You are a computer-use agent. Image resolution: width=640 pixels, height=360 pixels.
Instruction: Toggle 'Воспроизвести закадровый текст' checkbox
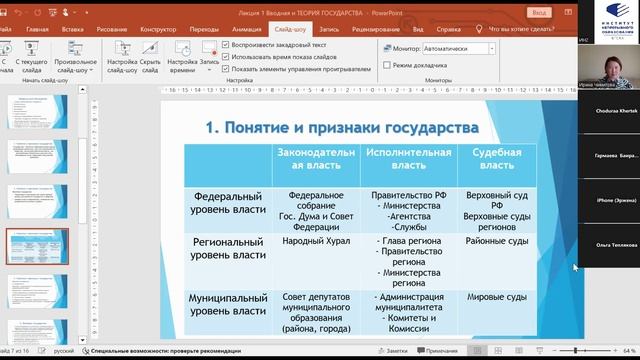(225, 44)
